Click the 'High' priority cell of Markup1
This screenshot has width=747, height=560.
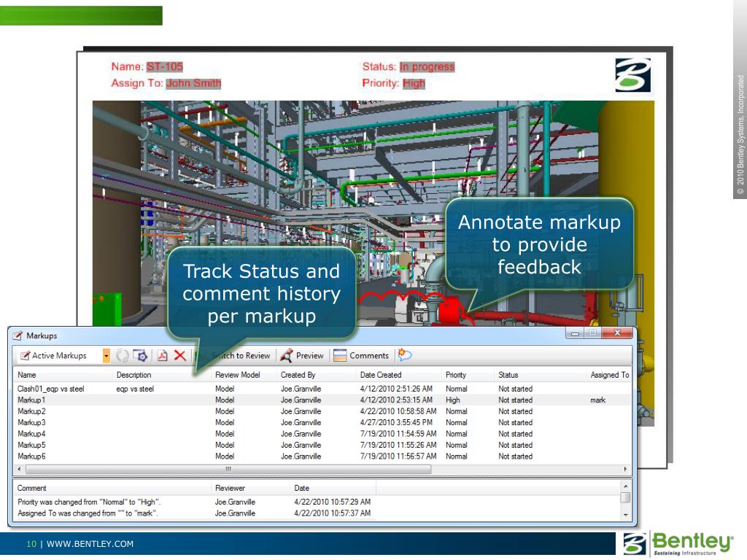tap(453, 400)
